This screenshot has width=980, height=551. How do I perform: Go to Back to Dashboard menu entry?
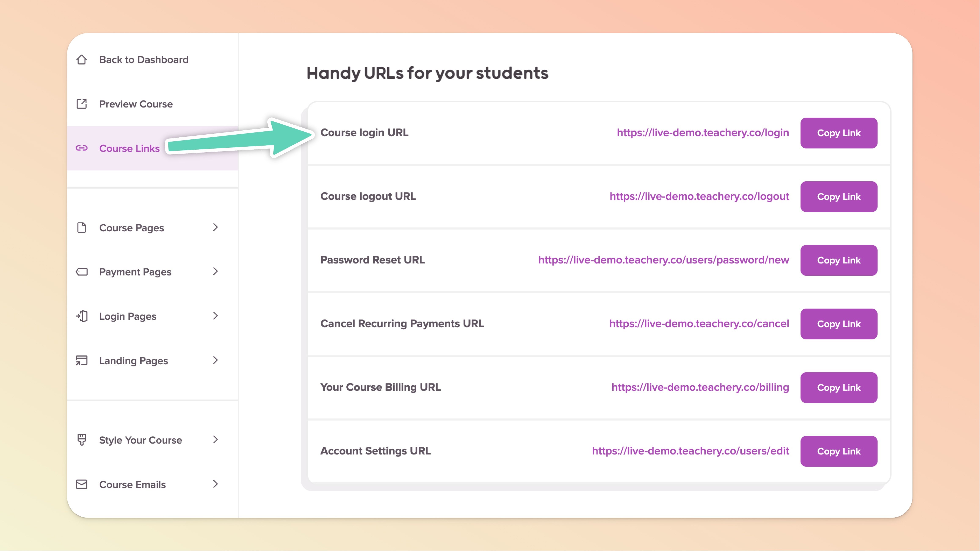(x=144, y=60)
